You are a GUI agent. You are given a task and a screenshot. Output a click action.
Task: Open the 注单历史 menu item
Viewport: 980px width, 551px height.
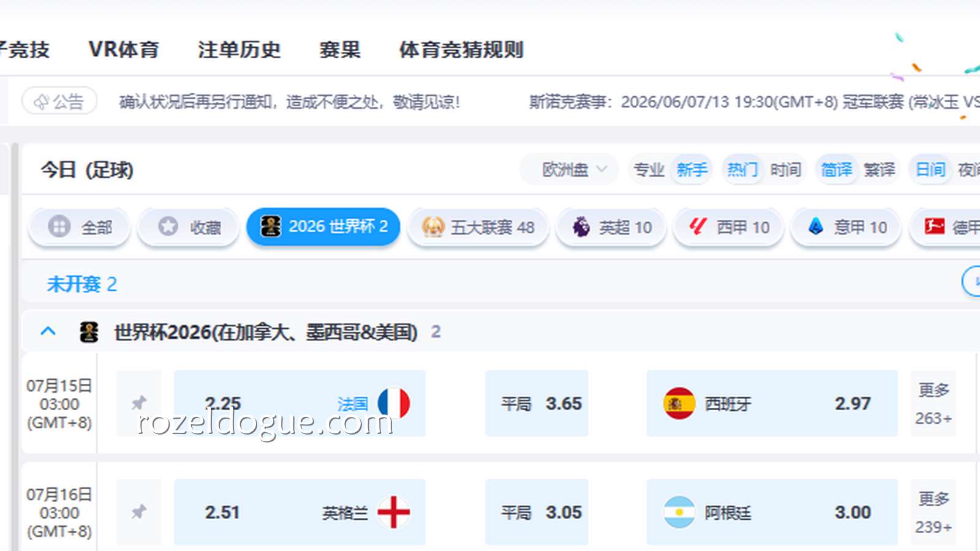point(239,50)
